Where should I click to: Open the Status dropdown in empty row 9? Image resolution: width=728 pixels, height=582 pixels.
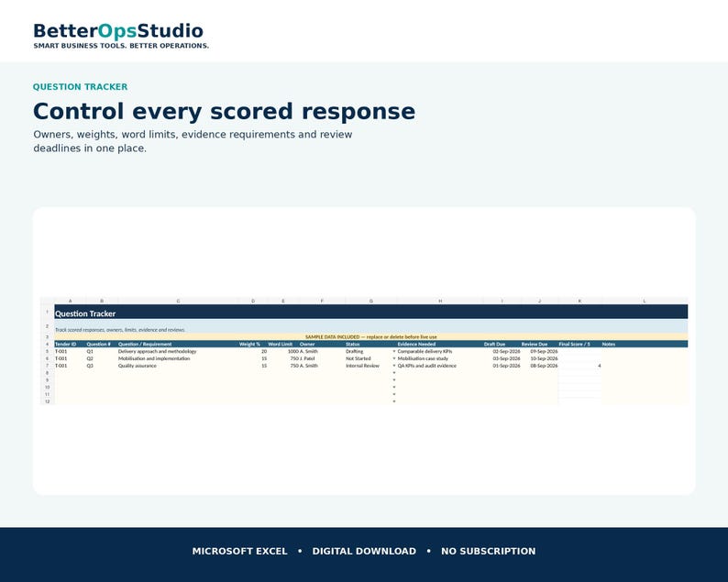click(x=394, y=380)
